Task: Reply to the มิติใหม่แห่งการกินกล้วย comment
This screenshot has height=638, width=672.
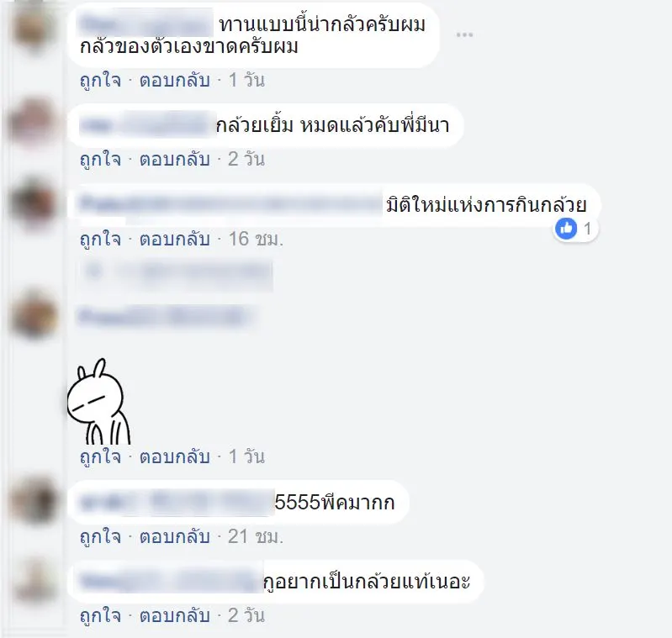Action: pyautogui.click(x=175, y=239)
